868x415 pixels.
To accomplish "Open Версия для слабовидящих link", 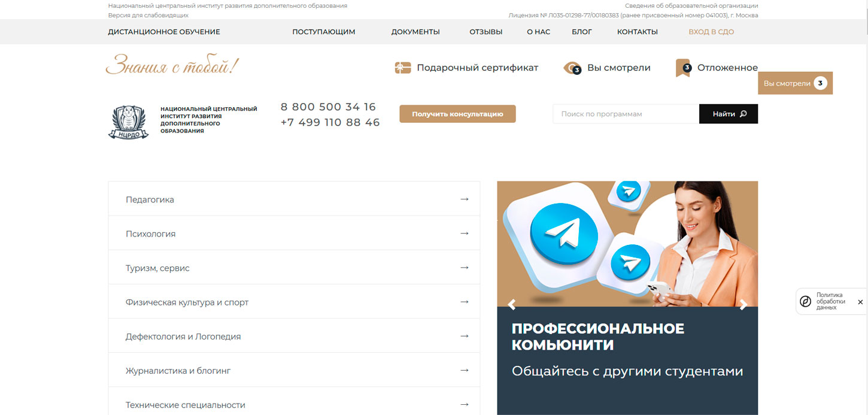I will [x=148, y=15].
